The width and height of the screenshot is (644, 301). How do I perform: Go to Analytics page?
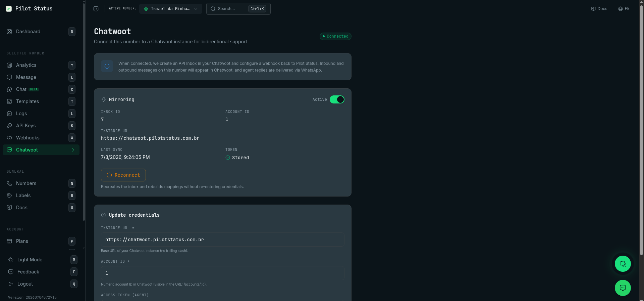pyautogui.click(x=41, y=65)
